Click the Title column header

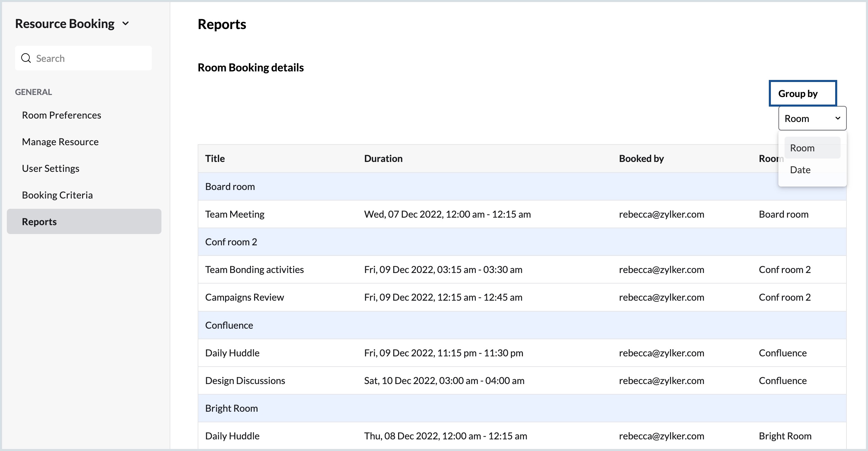point(215,159)
